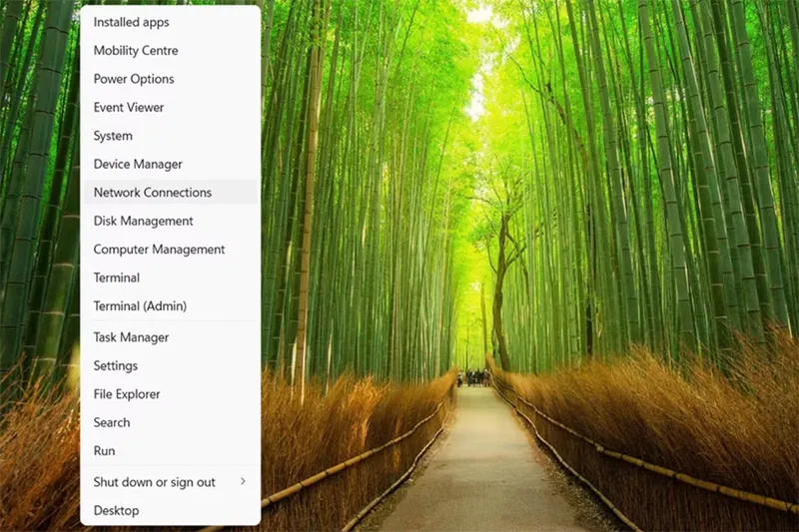The height and width of the screenshot is (532, 799).
Task: Open Device Manager
Action: pos(170,164)
